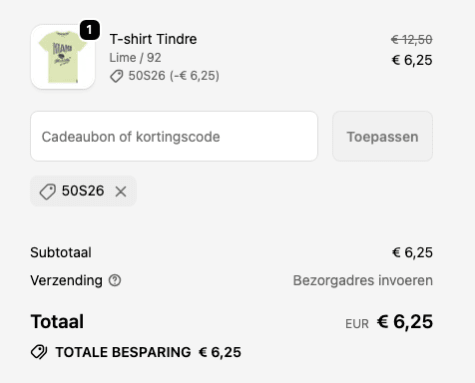Click the crossed-out € 12,50 price
Image resolution: width=475 pixels, height=383 pixels.
pos(412,40)
